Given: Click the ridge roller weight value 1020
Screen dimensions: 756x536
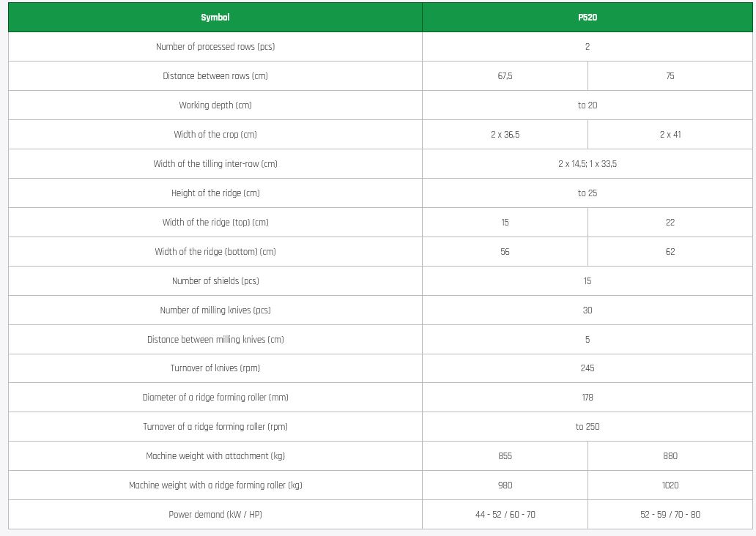Looking at the screenshot, I should pos(670,485).
